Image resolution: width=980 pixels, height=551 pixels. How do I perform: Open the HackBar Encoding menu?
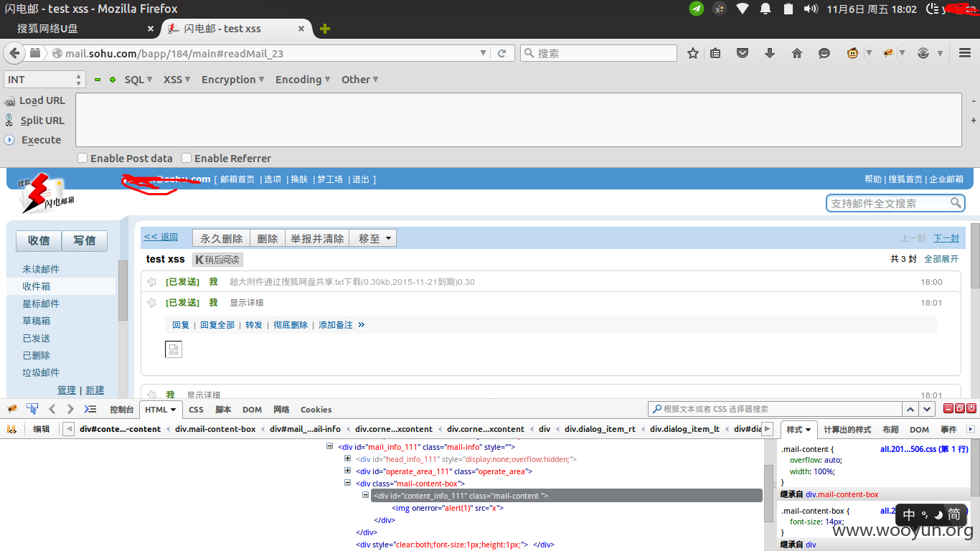coord(303,80)
